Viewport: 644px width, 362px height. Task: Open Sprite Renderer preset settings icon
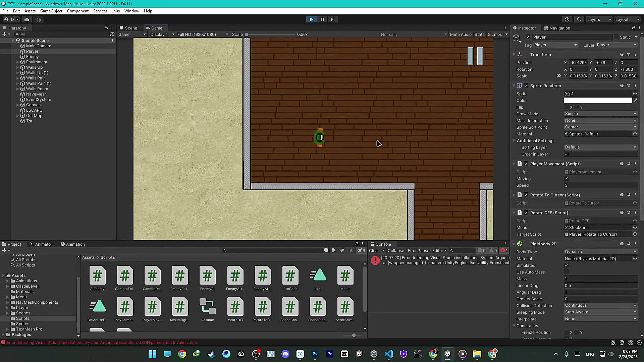[629, 86]
